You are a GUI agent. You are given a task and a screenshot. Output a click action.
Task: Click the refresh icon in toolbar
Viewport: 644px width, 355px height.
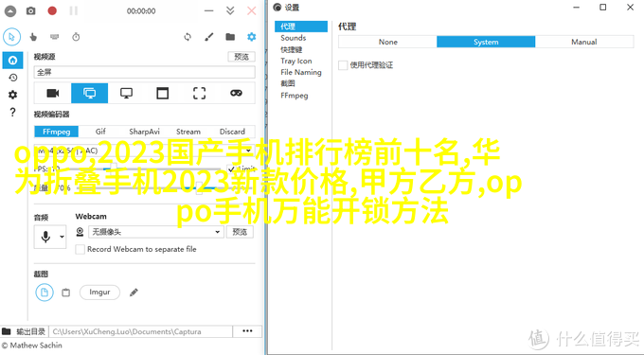pyautogui.click(x=188, y=37)
